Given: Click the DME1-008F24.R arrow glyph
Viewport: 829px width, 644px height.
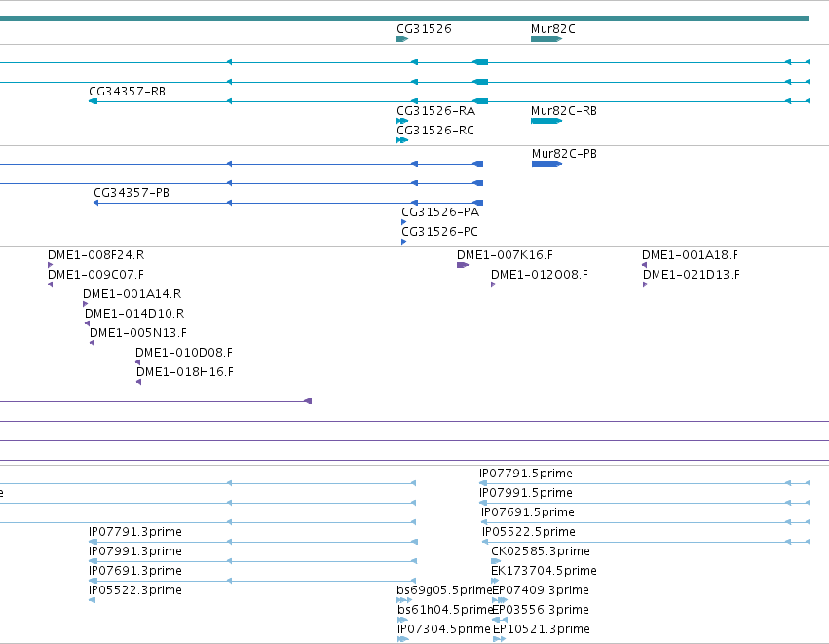Looking at the screenshot, I should click(51, 265).
